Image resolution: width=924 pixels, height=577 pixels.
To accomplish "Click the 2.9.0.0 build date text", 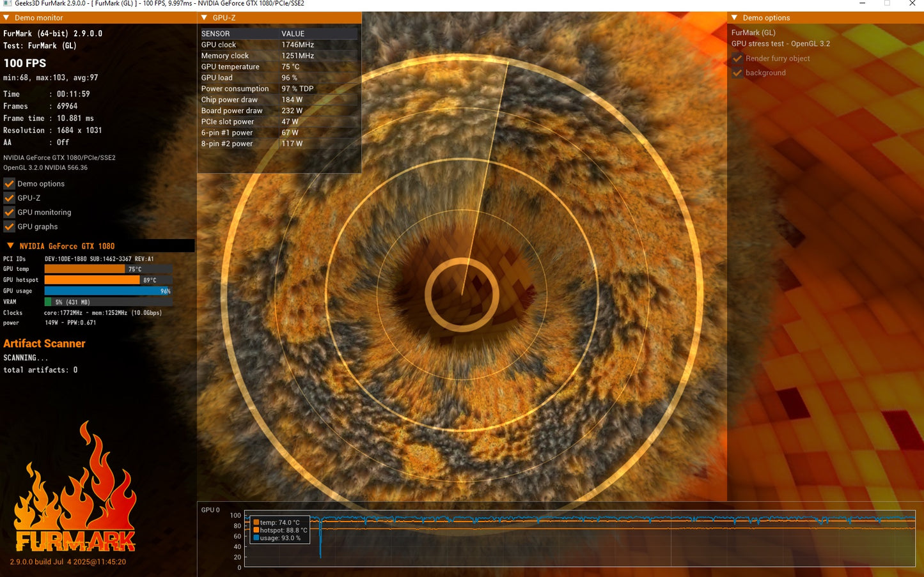I will pyautogui.click(x=68, y=562).
